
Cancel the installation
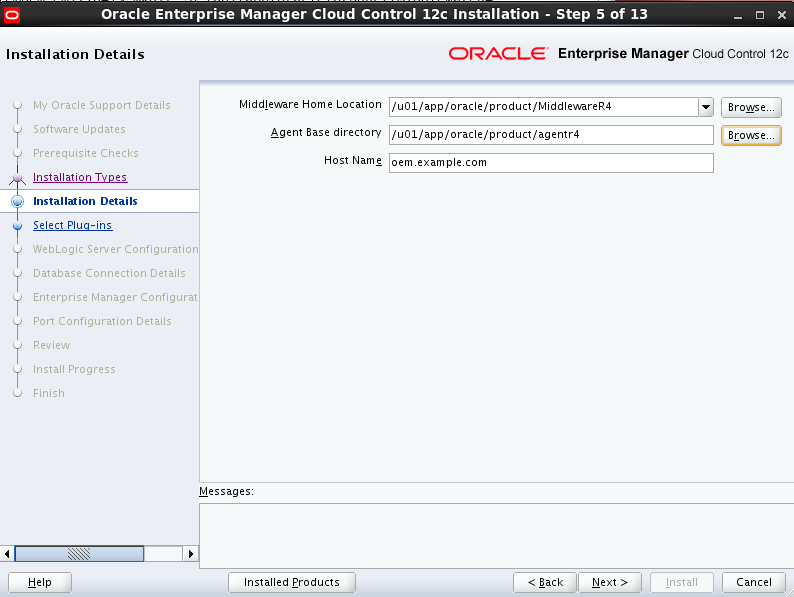coord(753,582)
